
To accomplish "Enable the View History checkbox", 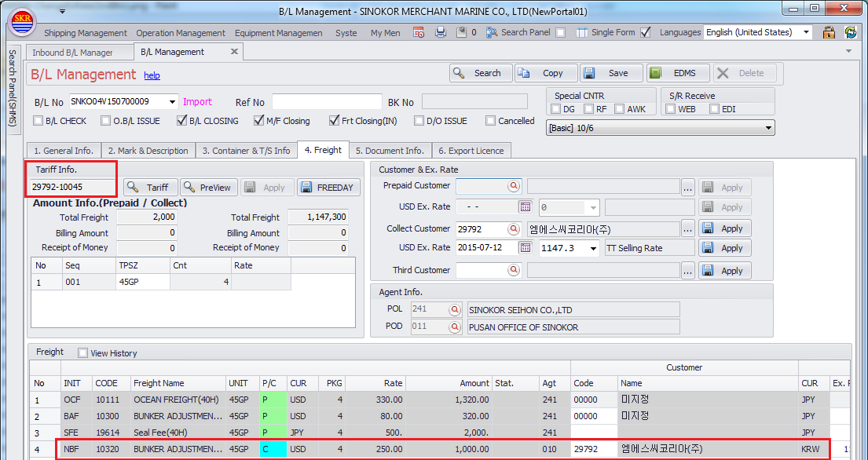I will click(x=83, y=353).
